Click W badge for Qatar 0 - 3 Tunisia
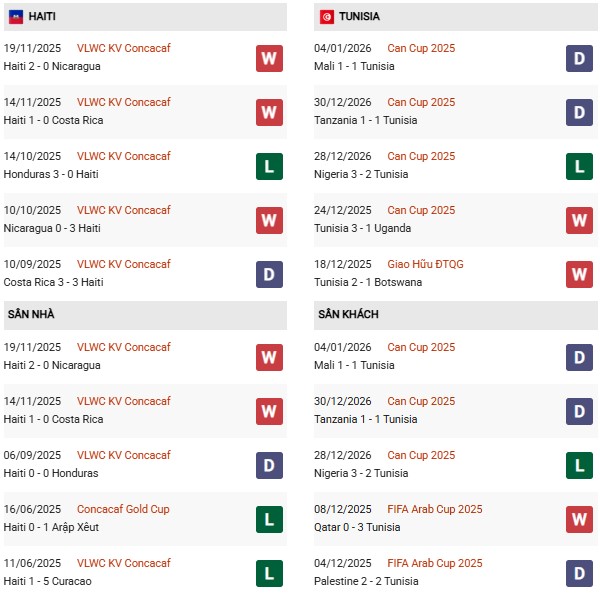Viewport: 600px width, 595px height. tap(580, 519)
